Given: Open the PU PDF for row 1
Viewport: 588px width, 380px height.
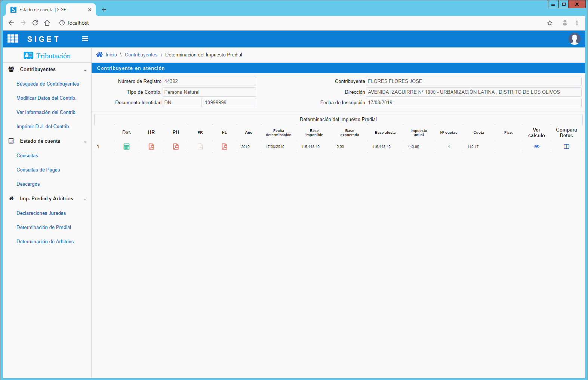Looking at the screenshot, I should pyautogui.click(x=176, y=146).
